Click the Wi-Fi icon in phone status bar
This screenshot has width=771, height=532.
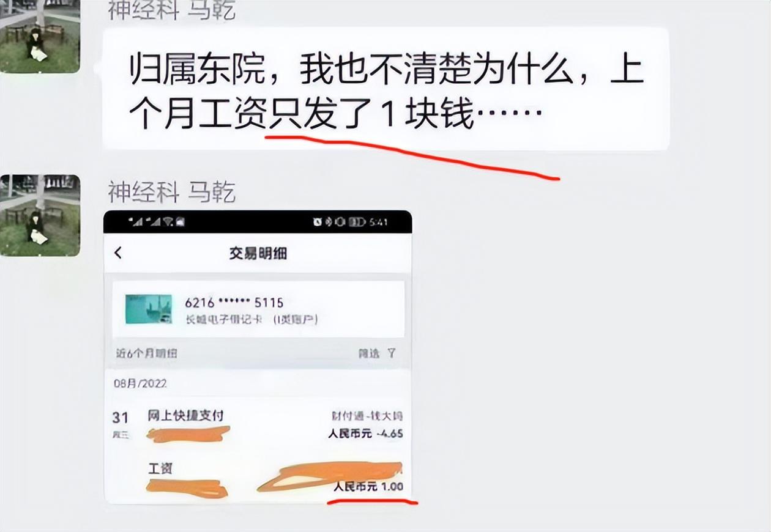[168, 222]
